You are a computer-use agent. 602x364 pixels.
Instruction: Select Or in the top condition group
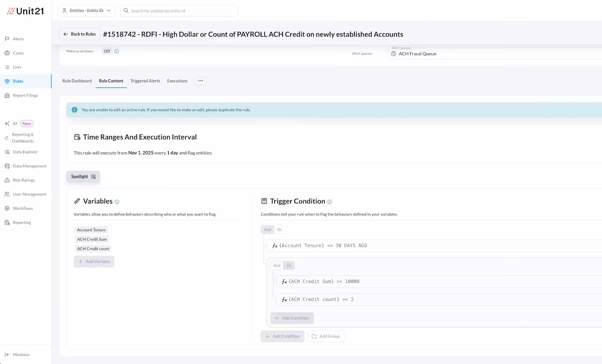(x=280, y=229)
